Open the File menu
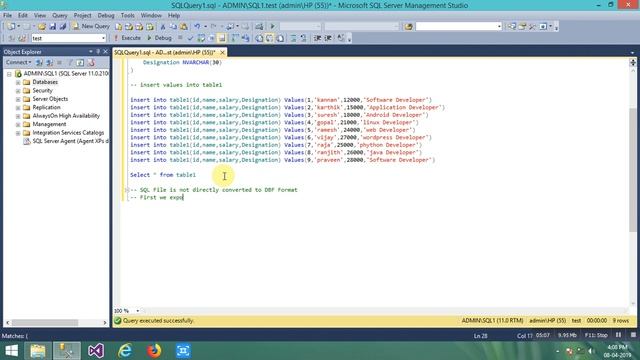 (7, 16)
